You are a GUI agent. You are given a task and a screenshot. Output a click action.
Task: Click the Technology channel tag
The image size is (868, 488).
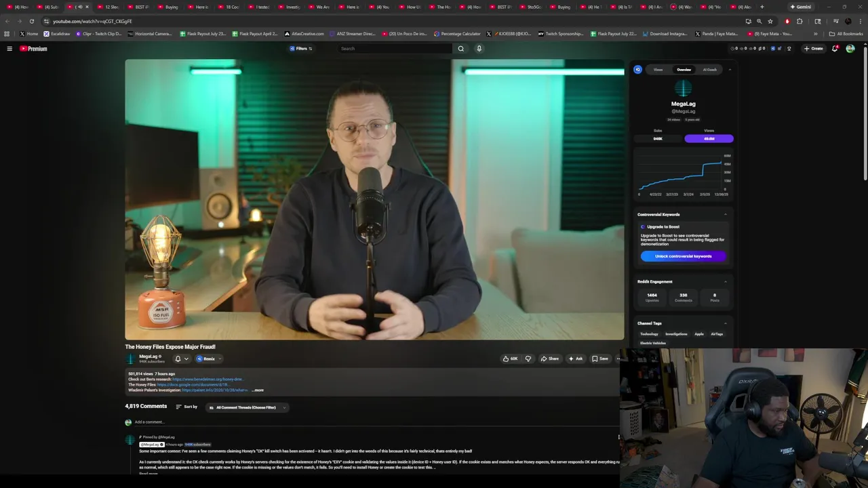coord(649,334)
